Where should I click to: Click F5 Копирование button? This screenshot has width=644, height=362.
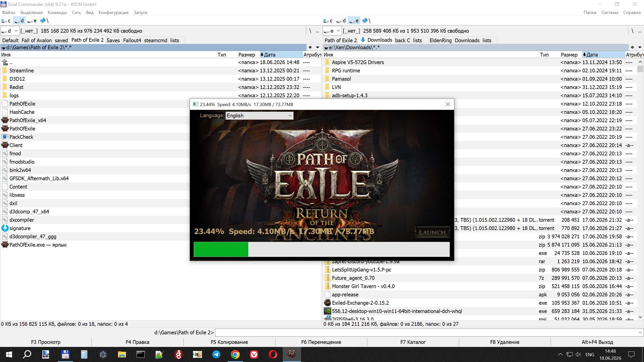pyautogui.click(x=229, y=342)
